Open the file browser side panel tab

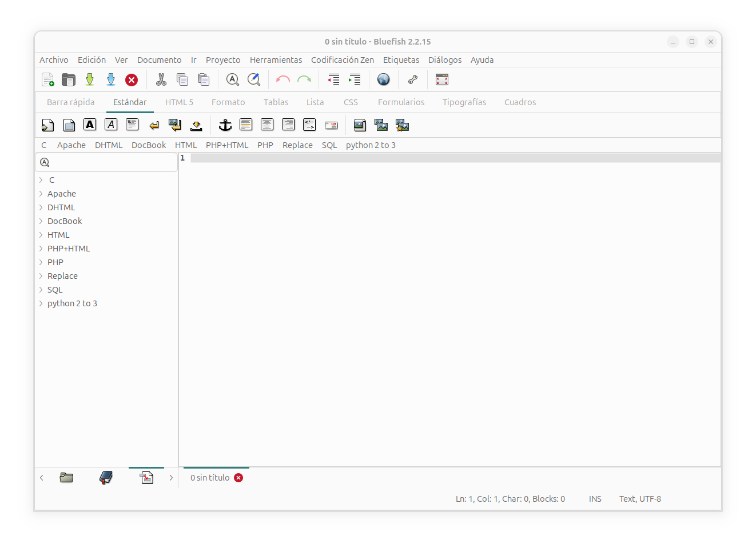click(x=66, y=478)
